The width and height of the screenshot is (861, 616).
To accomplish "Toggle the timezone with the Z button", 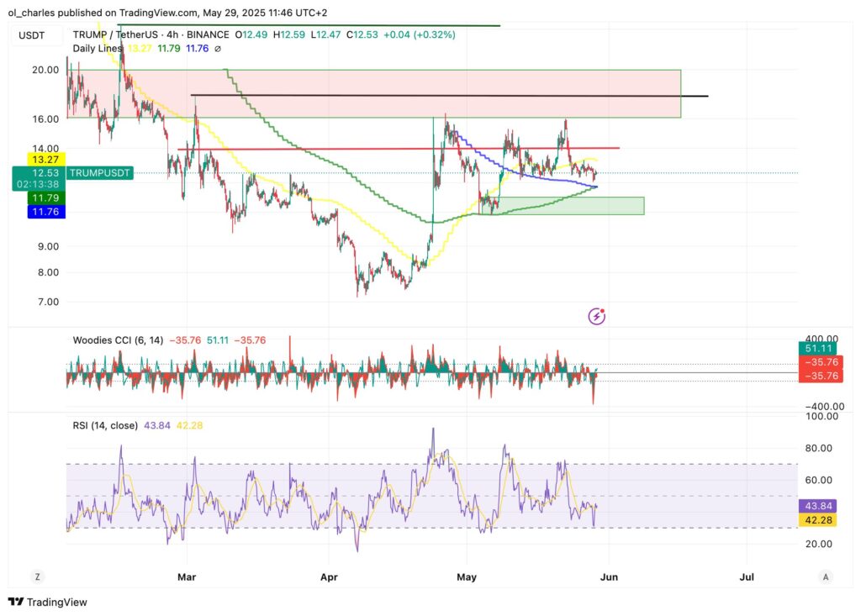I will (x=37, y=577).
